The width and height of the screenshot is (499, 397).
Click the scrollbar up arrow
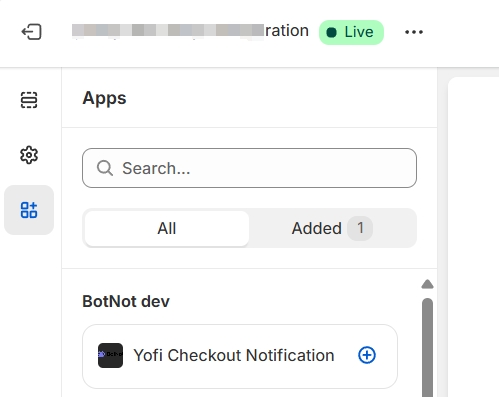point(427,284)
